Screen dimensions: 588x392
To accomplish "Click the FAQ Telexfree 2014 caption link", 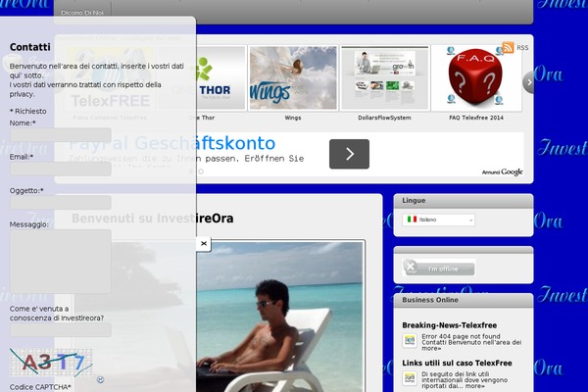I will coord(476,118).
